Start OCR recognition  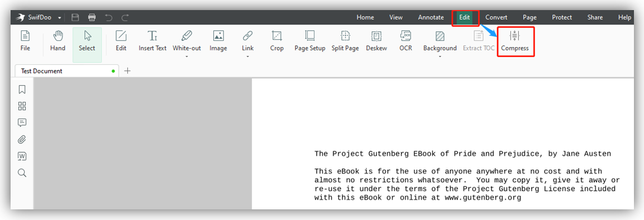[x=406, y=41]
